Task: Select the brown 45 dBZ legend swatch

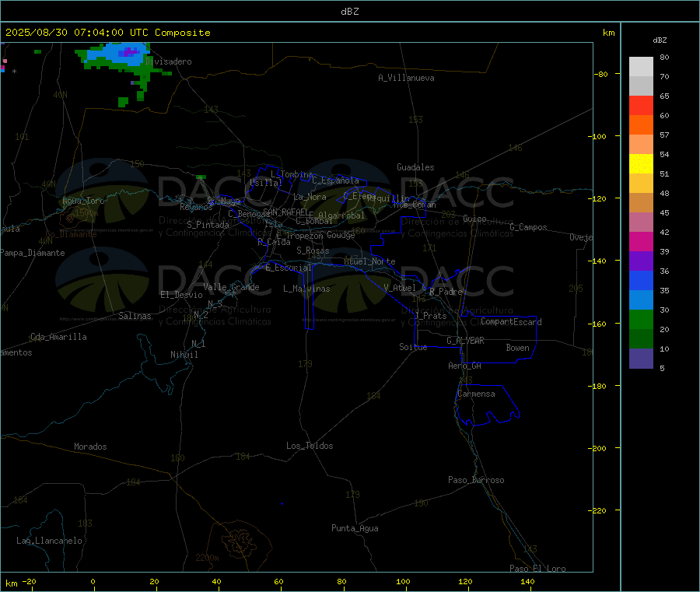Action: point(641,203)
